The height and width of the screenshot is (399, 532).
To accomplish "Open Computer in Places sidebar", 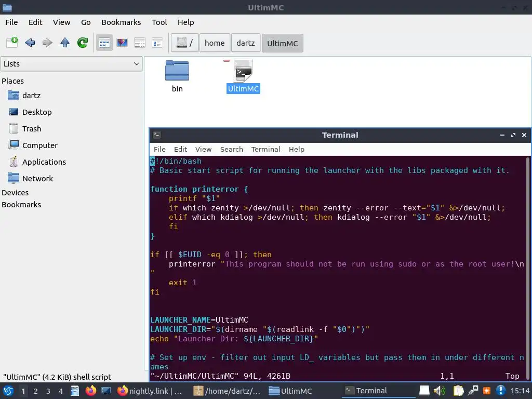I will [x=39, y=145].
